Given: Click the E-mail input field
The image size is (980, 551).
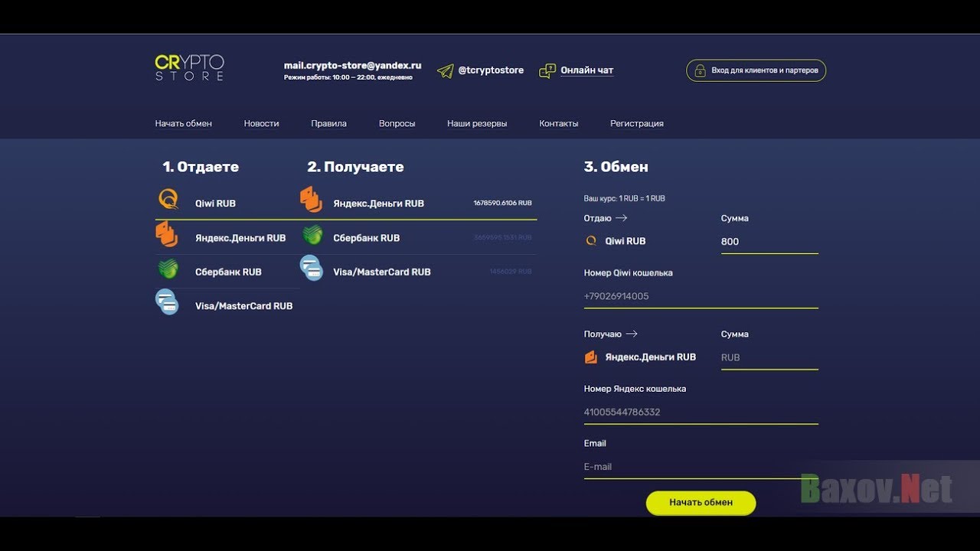Looking at the screenshot, I should [701, 467].
